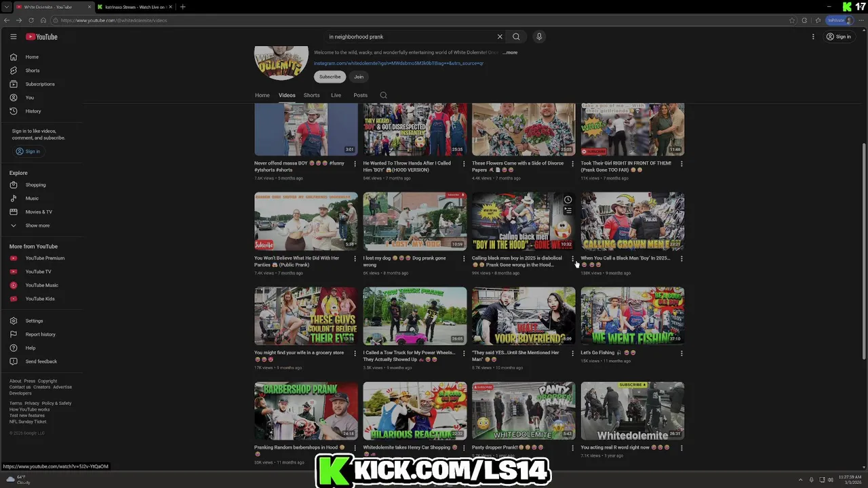The image size is (868, 488).
Task: Open options for 'Let's Go Fishing' video
Action: tap(682, 353)
